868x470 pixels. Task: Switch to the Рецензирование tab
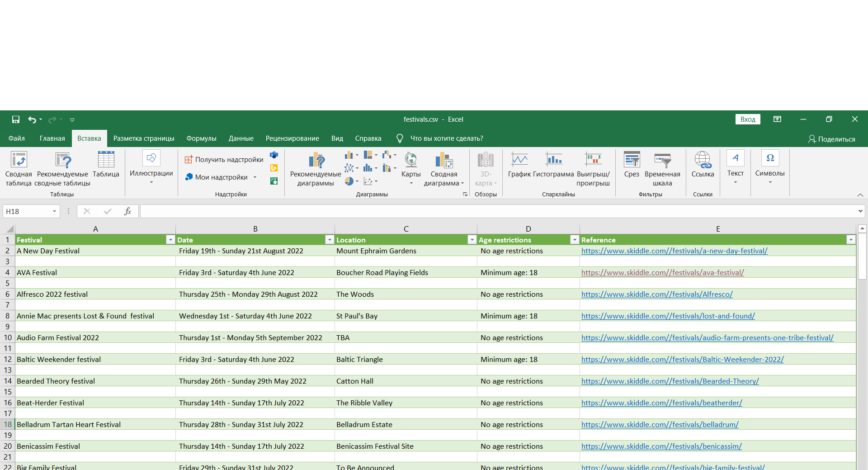point(292,138)
